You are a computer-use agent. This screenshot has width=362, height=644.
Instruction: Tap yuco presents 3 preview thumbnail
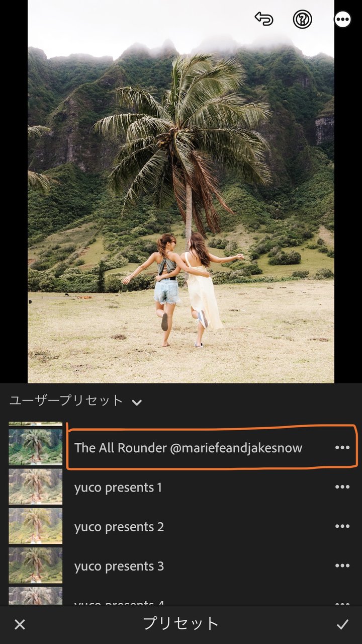[36, 565]
